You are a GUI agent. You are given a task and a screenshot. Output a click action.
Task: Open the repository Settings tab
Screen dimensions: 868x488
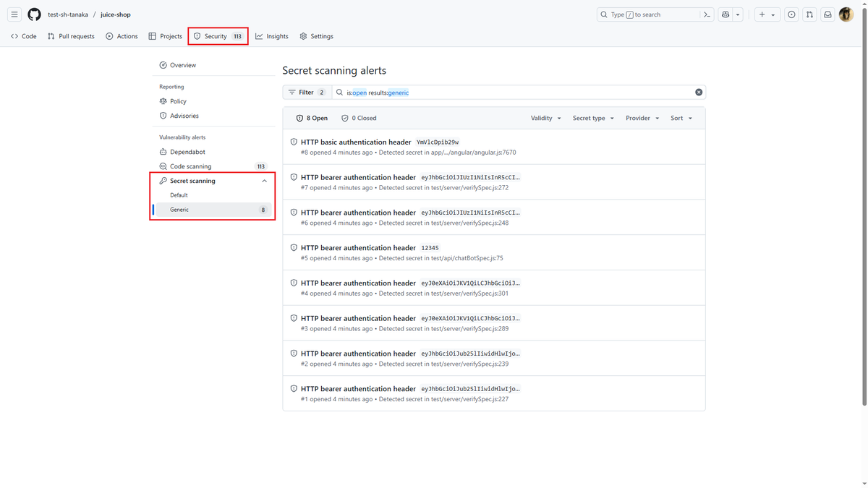(x=317, y=36)
